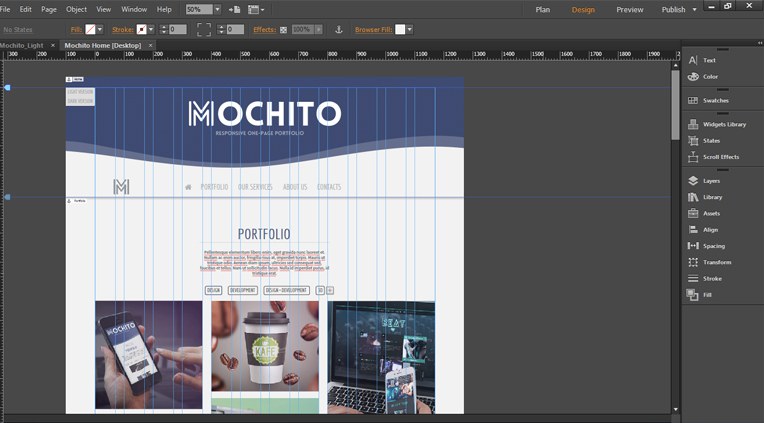Click the stroke weight input field
Viewport: 764px width, 423px height.
pyautogui.click(x=178, y=30)
